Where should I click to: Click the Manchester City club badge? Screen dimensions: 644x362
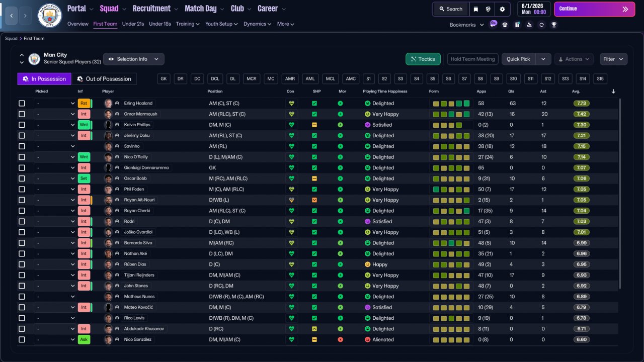tap(50, 16)
